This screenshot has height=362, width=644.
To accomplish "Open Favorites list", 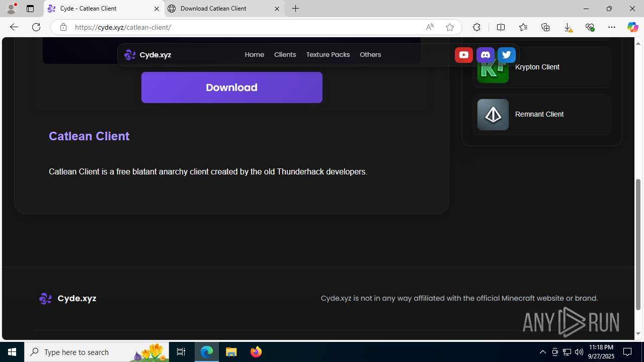I will (523, 27).
